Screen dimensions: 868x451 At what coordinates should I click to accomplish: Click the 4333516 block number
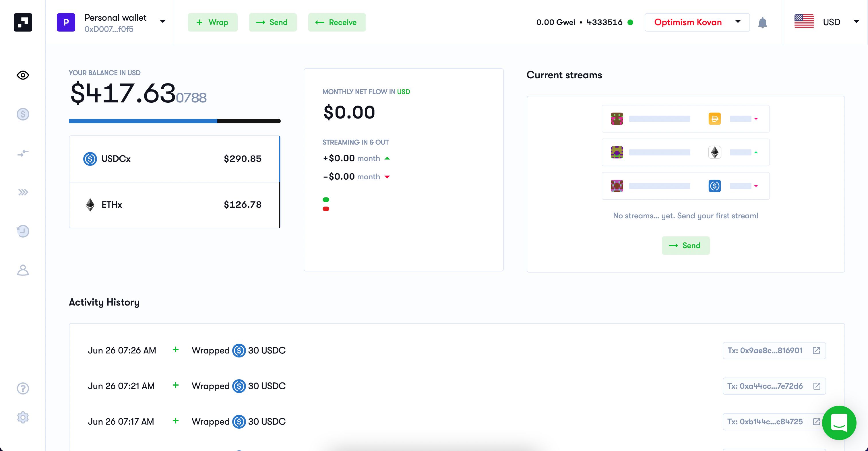(604, 23)
